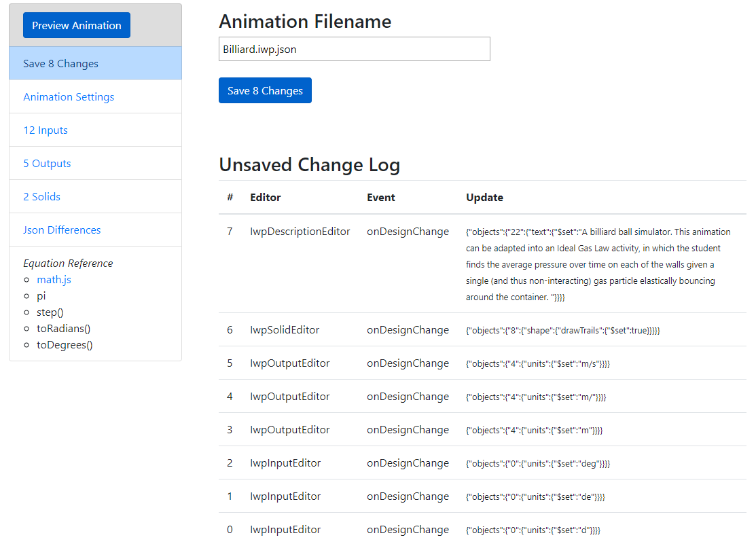Image resolution: width=756 pixels, height=544 pixels.
Task: Open the 5 Outputs section
Action: point(96,164)
